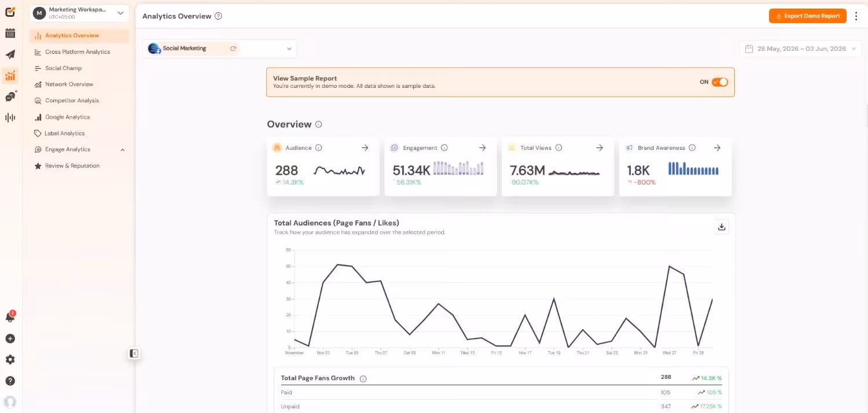868x413 pixels.
Task: Click the Paid row label
Action: 286,393
